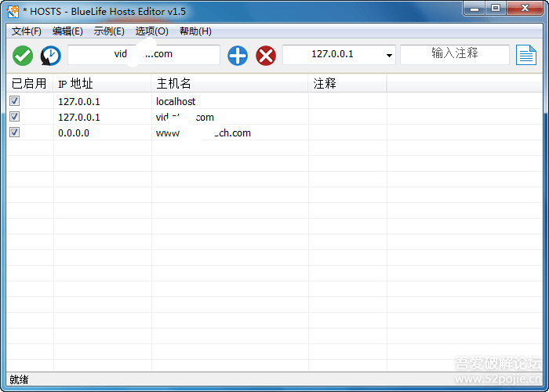Click the red X delete entry icon
Image resolution: width=549 pixels, height=392 pixels.
coord(266,56)
